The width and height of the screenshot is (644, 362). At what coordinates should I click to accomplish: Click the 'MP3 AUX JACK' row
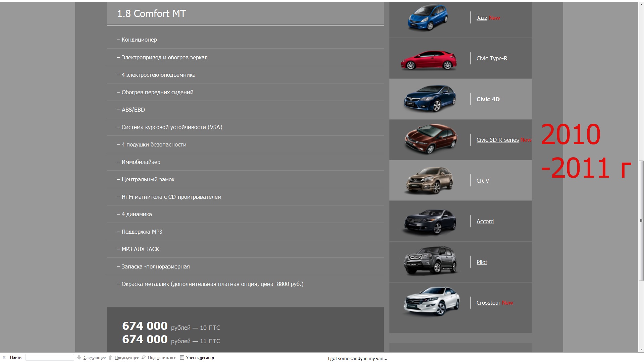point(245,249)
